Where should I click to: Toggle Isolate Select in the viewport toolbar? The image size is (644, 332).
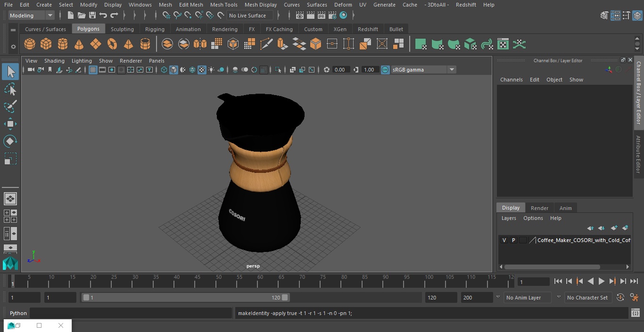click(x=278, y=70)
